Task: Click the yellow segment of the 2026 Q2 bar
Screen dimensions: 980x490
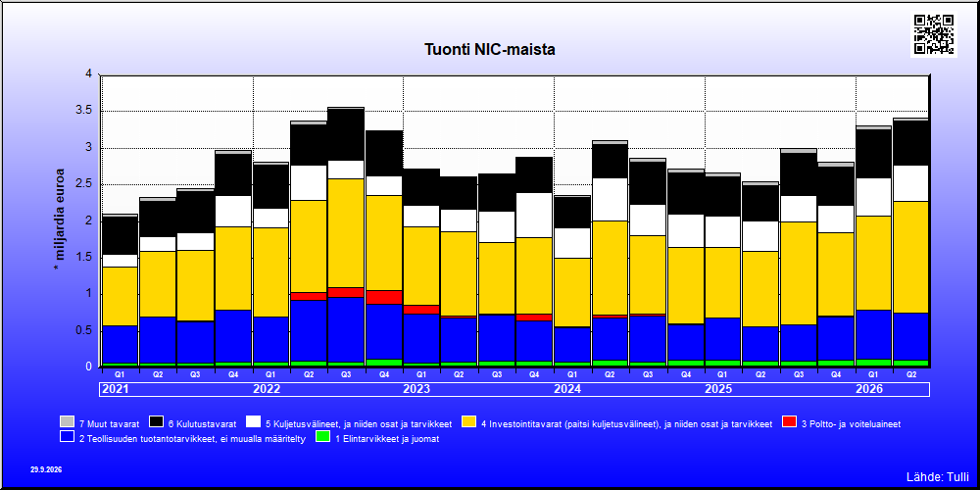Action: [910, 257]
